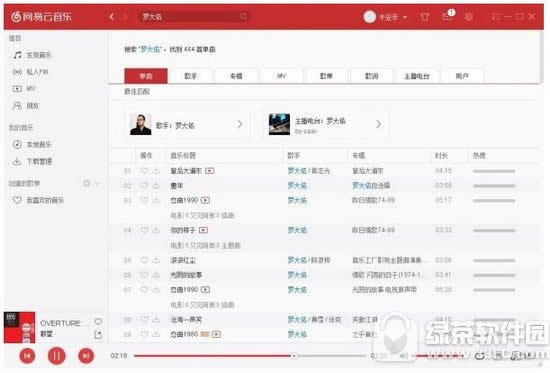Switch to the MV search tab

pos(282,76)
